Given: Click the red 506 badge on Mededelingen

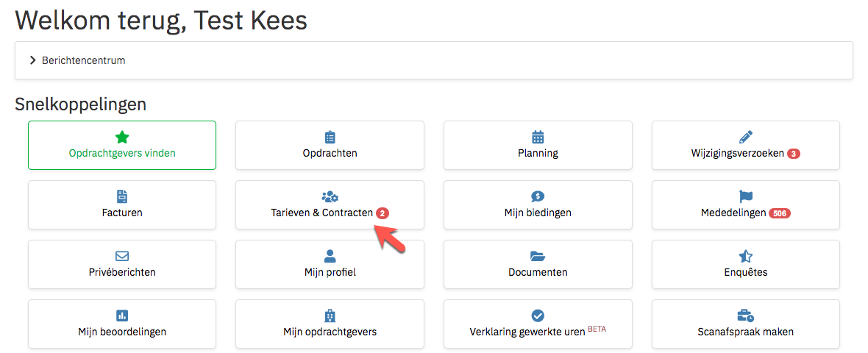Looking at the screenshot, I should [x=780, y=213].
